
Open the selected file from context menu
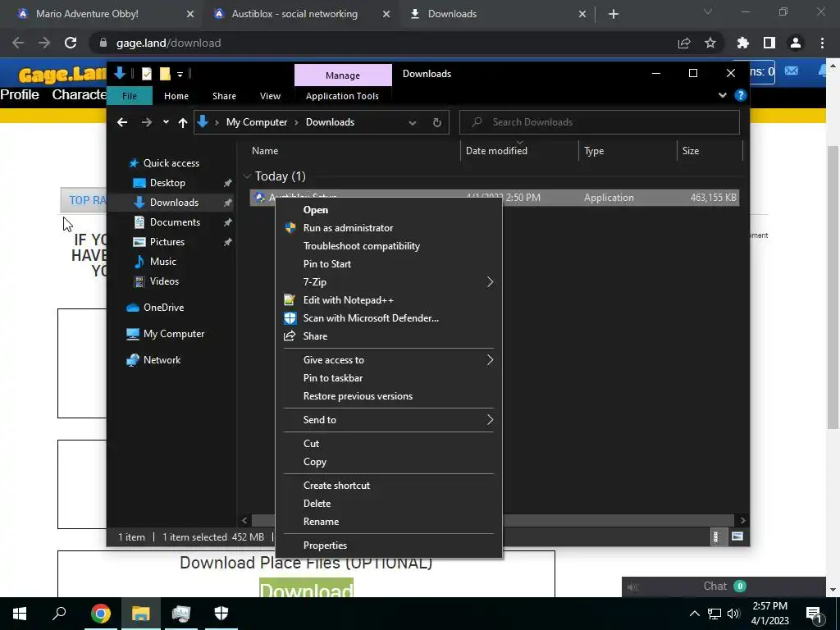click(388, 210)
